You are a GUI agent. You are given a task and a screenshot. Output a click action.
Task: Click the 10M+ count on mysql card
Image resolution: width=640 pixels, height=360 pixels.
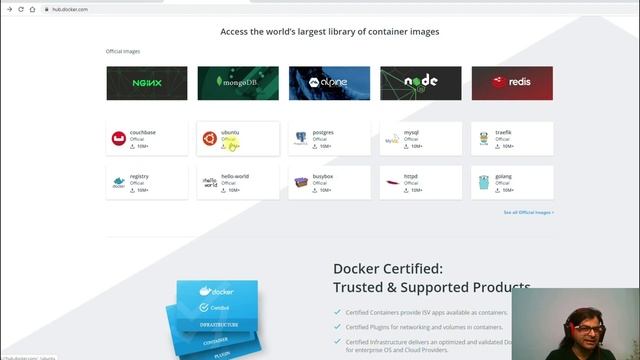[417, 146]
